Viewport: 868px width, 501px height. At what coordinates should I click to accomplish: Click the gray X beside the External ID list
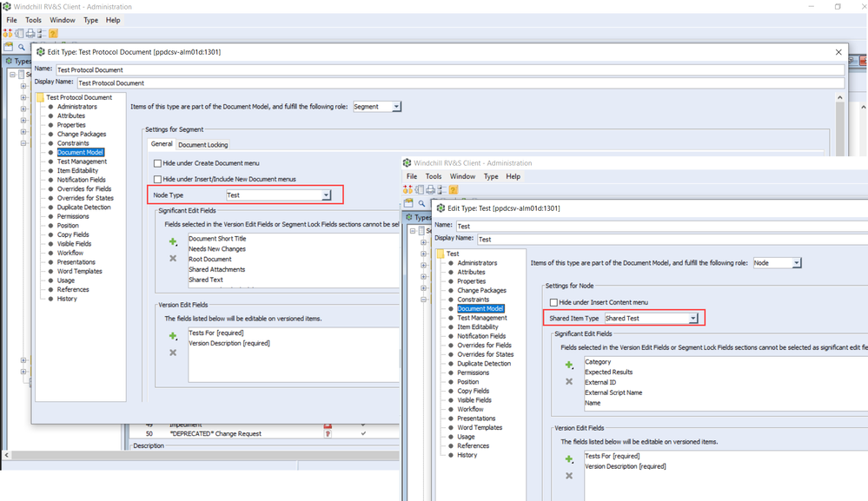pyautogui.click(x=568, y=381)
